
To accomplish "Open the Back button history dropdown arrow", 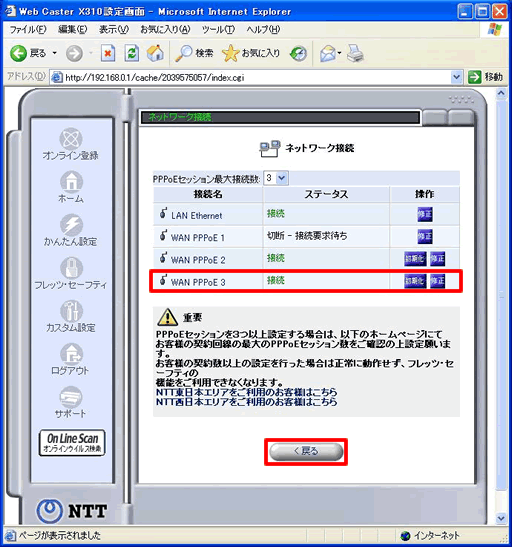I will pyautogui.click(x=55, y=53).
